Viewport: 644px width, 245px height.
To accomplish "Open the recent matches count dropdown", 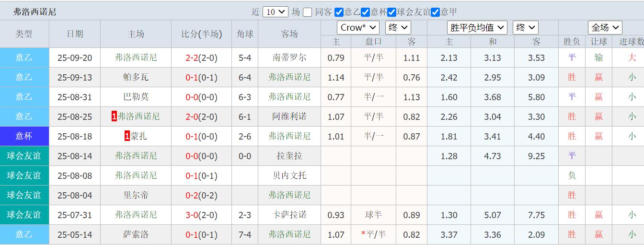I will tap(275, 12).
